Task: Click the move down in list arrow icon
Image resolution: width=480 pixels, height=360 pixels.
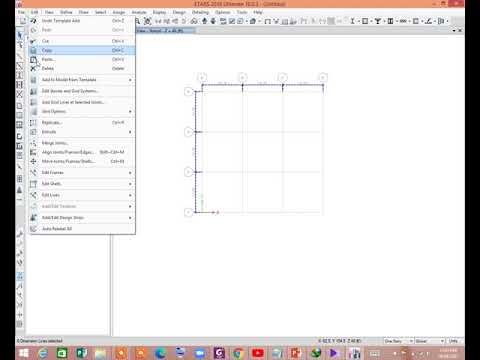Action: point(213,21)
